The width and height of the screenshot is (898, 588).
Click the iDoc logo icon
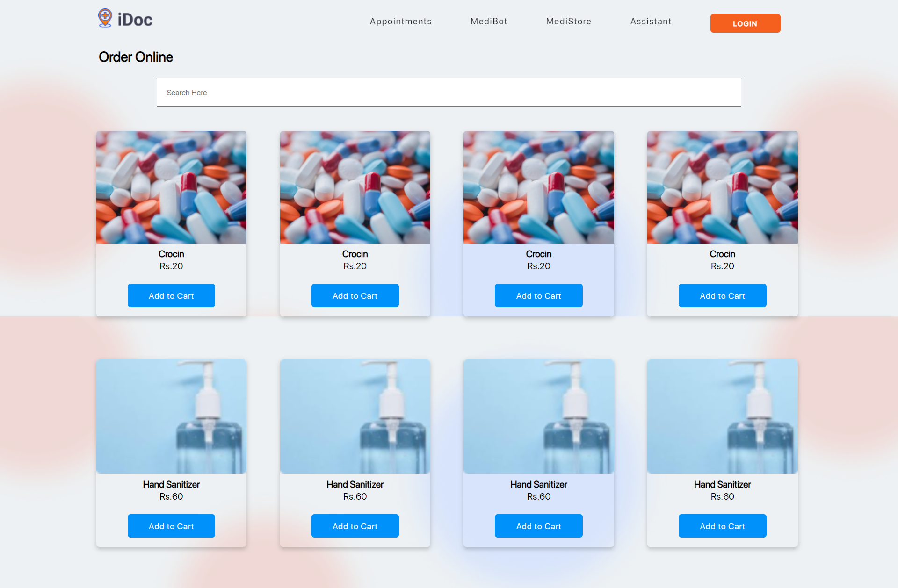tap(105, 18)
